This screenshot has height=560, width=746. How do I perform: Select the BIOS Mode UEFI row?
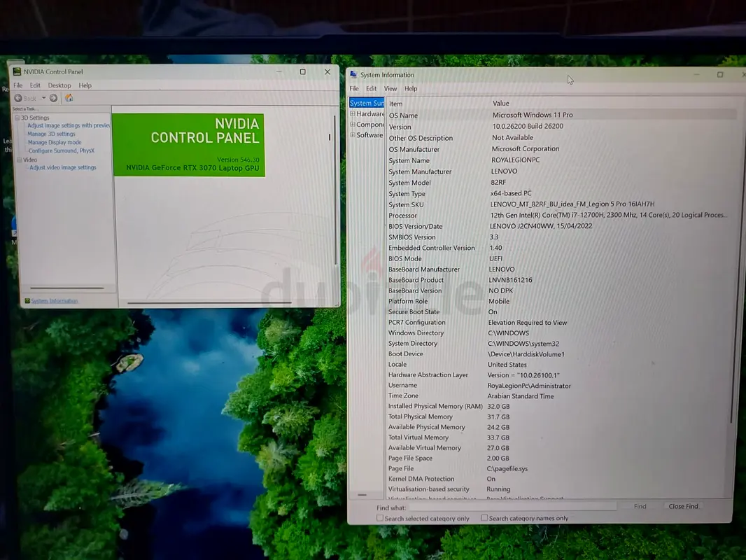(561, 259)
